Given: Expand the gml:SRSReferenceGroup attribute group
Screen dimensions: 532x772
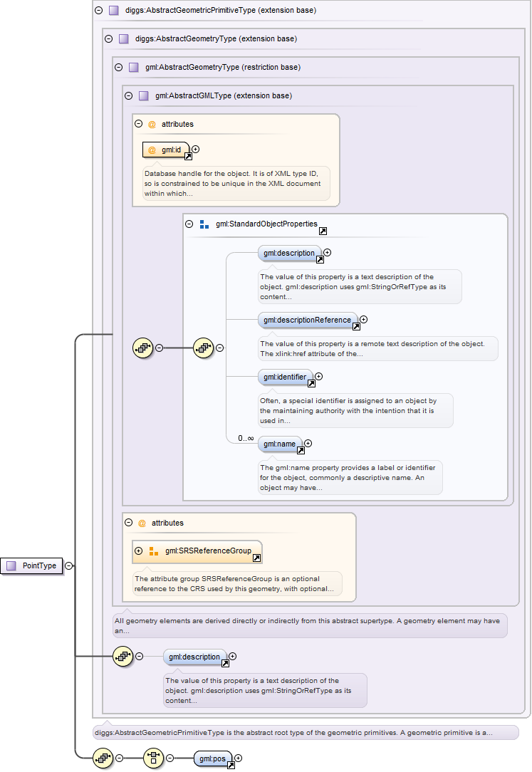Looking at the screenshot, I should [x=138, y=551].
